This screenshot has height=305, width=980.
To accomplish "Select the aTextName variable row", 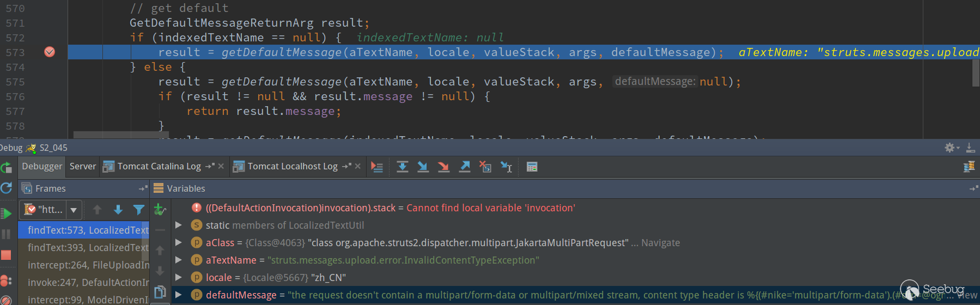I will [x=575, y=260].
